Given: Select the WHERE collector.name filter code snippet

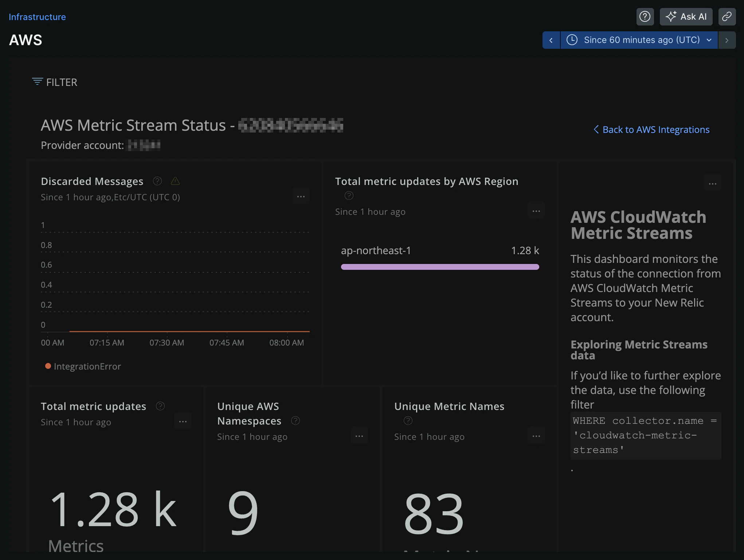Looking at the screenshot, I should tap(646, 435).
